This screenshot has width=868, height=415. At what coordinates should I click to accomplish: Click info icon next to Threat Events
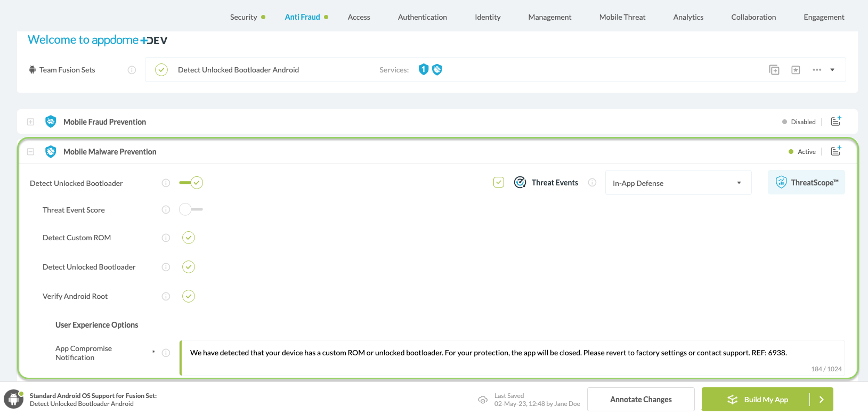[592, 183]
